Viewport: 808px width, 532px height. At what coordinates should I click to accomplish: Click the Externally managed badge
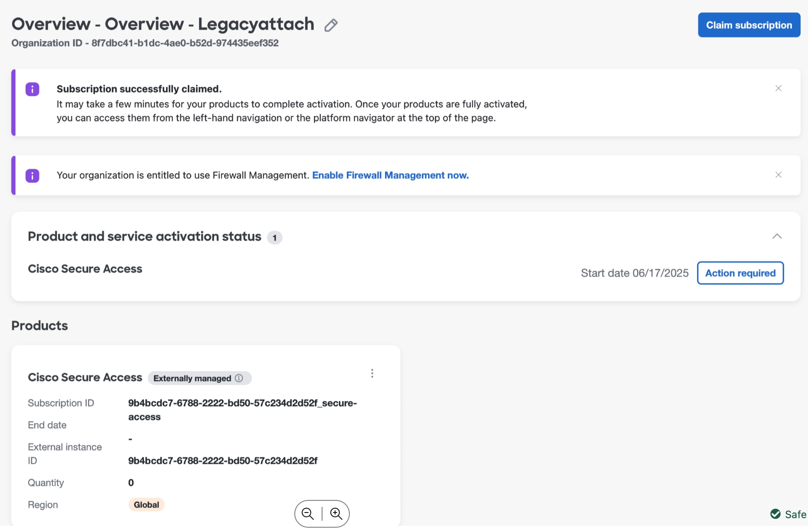coord(200,378)
